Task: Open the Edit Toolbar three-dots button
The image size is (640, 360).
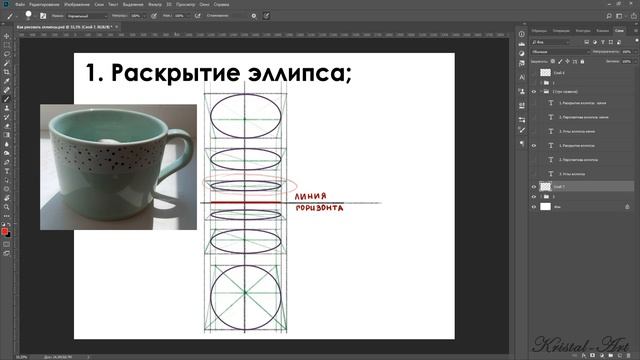Action: (7, 216)
